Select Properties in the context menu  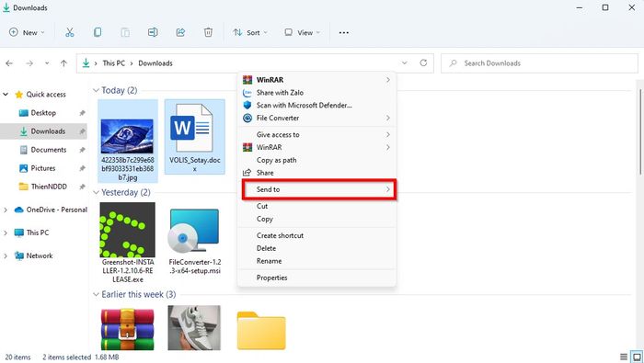click(272, 278)
